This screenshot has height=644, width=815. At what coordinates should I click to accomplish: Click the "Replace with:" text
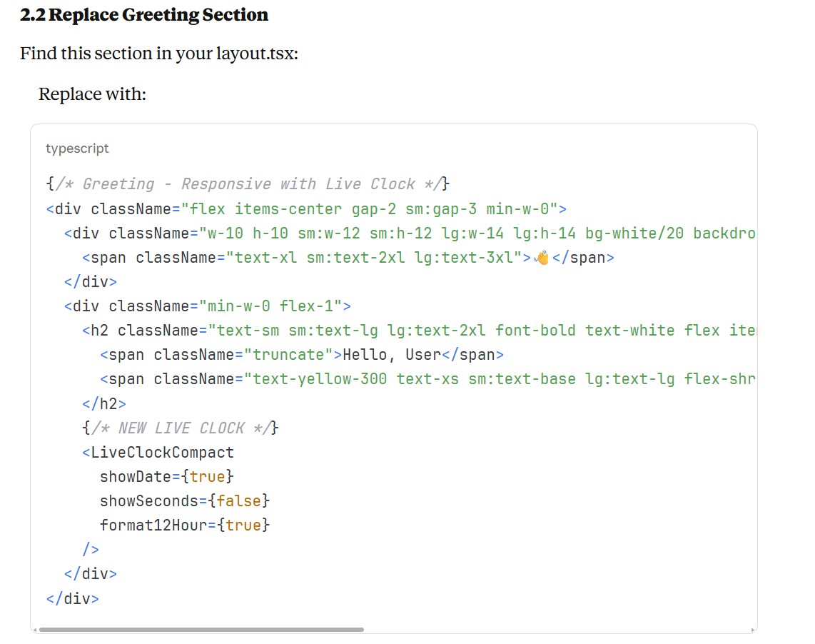92,94
